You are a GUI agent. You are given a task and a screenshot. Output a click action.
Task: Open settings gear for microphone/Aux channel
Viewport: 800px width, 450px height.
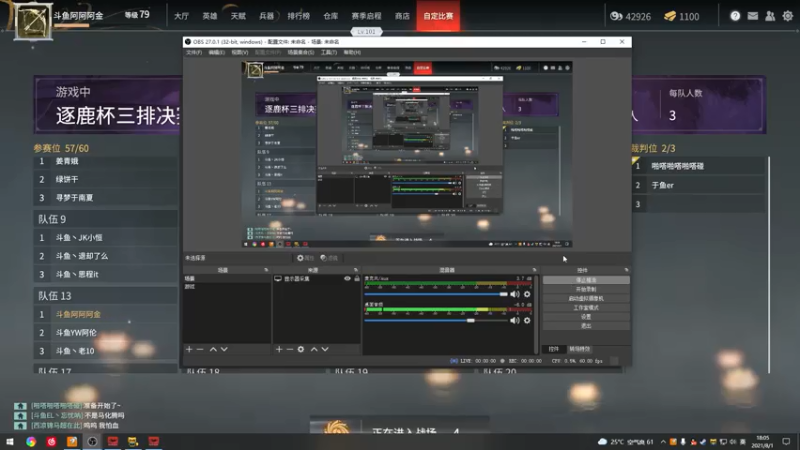(527, 294)
